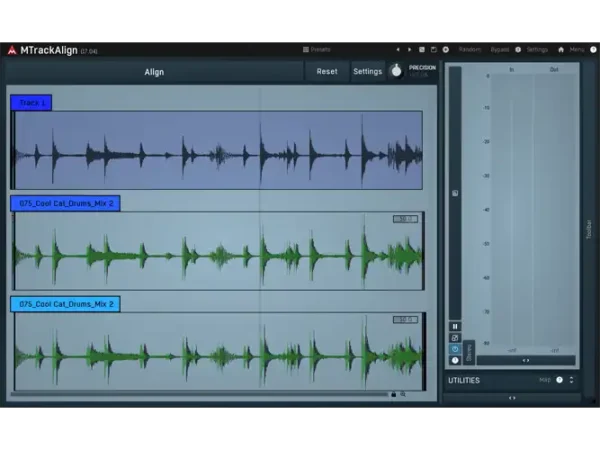Click the delay value box in the bottom track
This screenshot has width=600, height=450.
click(x=405, y=320)
